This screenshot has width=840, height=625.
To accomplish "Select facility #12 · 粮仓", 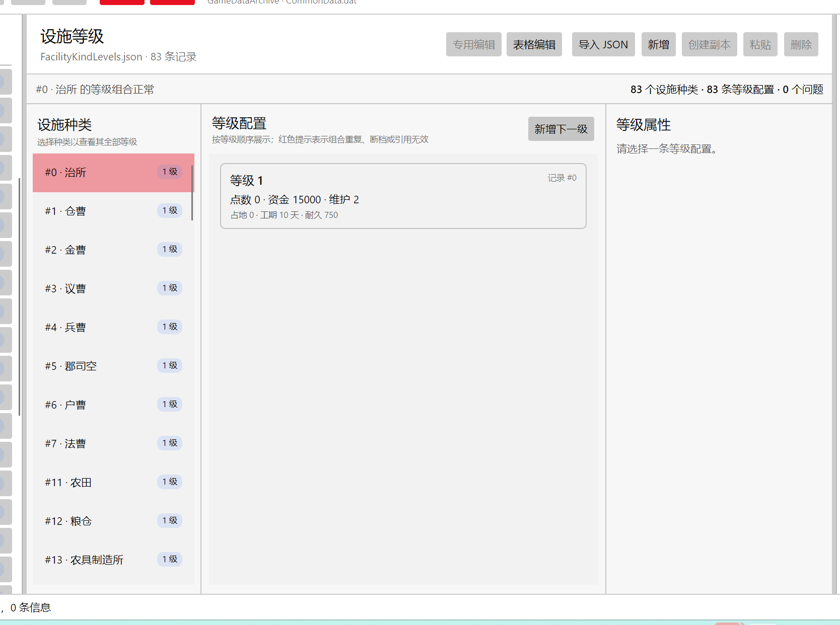I will [x=113, y=521].
